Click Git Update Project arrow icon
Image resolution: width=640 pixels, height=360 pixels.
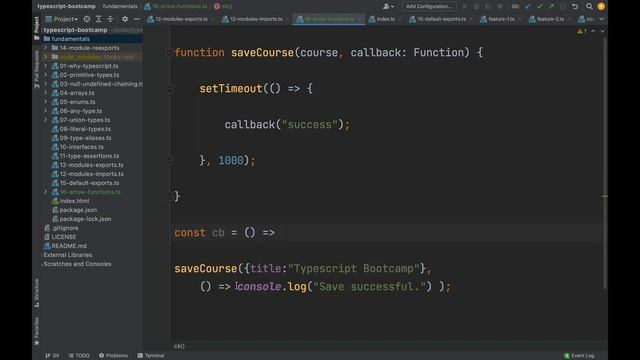click(528, 7)
